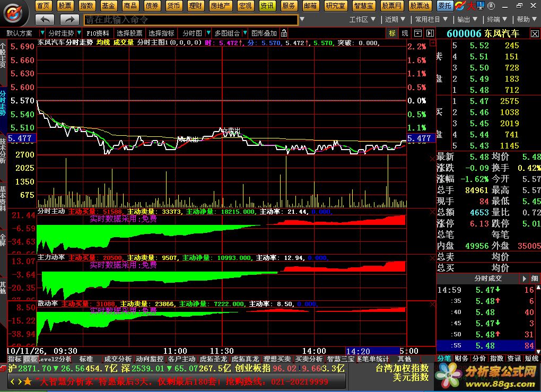541x392 pixels.
Task: Open the 研究室 tab
Action: pyautogui.click(x=335, y=5)
